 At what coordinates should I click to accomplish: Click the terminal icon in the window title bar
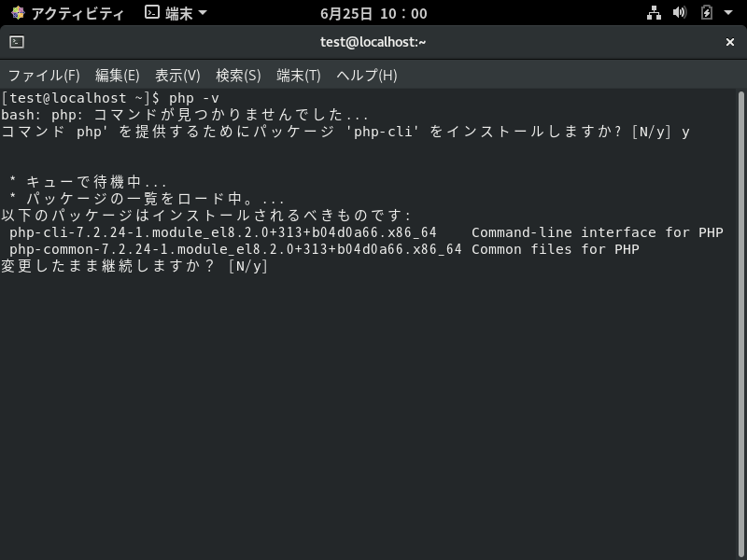tap(15, 42)
